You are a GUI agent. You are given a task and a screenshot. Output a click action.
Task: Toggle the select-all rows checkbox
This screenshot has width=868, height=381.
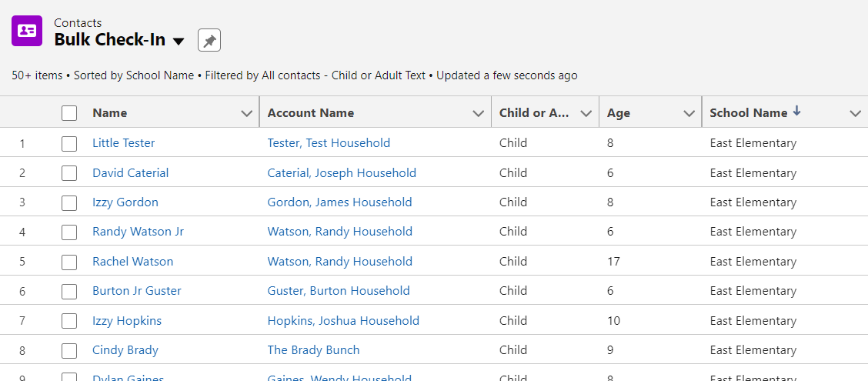(69, 113)
